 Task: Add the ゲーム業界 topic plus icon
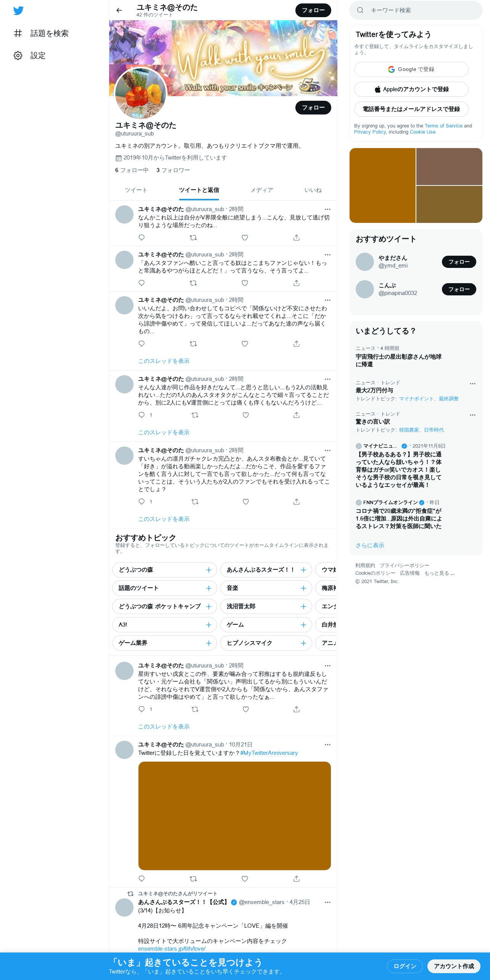(x=209, y=643)
